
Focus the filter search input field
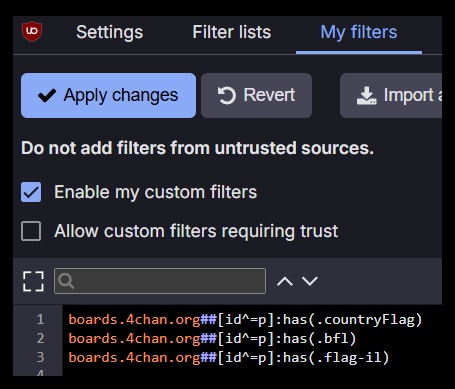click(160, 281)
